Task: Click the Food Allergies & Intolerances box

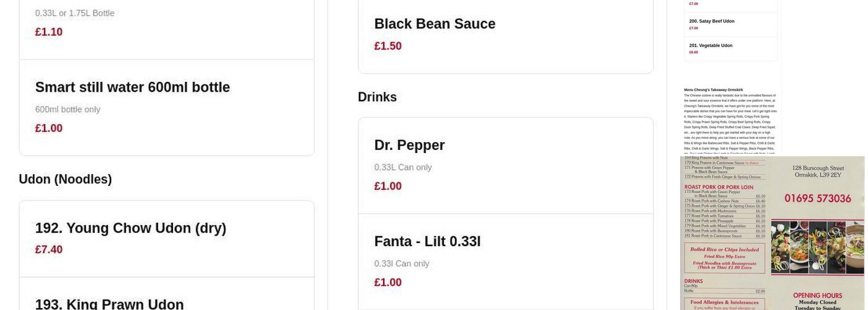Action: tap(724, 303)
